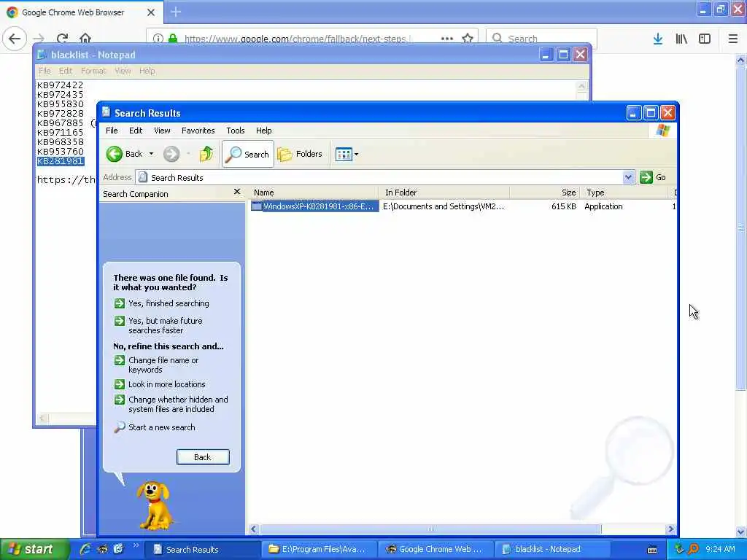747x560 pixels.
Task: Click KB972422 line in Notepad
Action: 61,85
